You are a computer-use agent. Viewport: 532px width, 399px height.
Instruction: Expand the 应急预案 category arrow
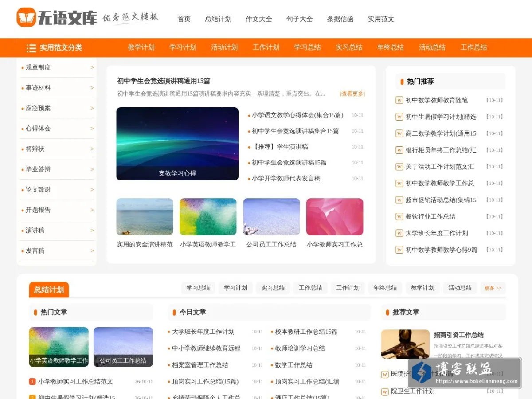tap(92, 108)
